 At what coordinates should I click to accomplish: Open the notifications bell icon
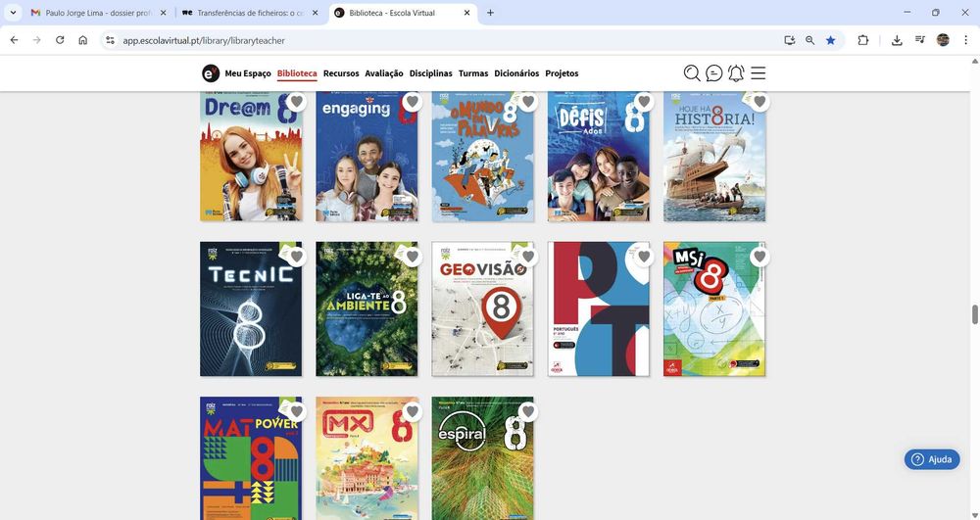[736, 73]
